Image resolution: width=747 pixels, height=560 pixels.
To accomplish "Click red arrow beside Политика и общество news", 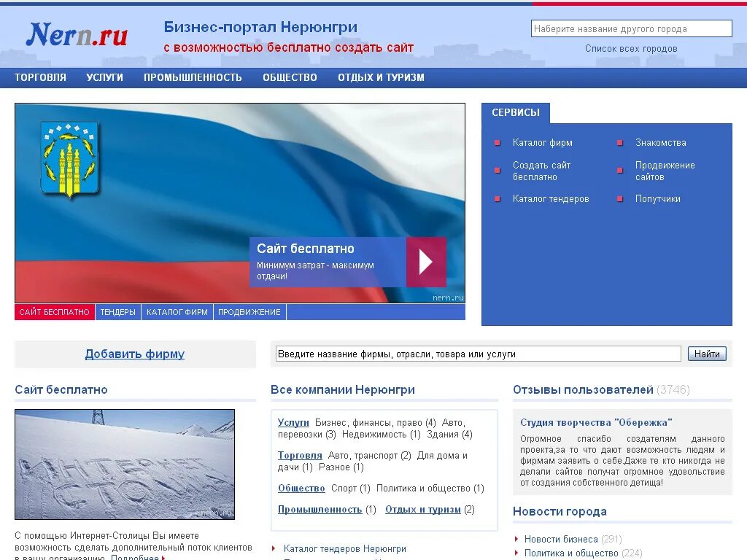I will click(516, 553).
